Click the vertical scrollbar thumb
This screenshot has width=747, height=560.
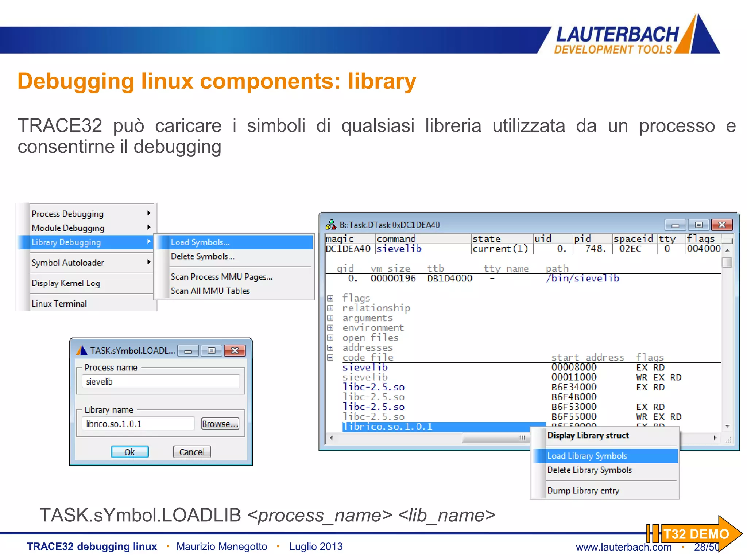coord(727,262)
